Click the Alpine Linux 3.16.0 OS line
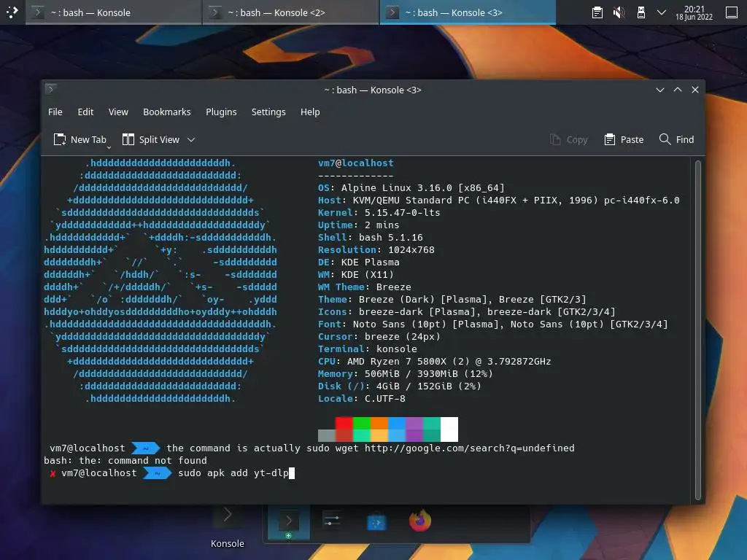Screen dimensions: 747x560 (411, 187)
